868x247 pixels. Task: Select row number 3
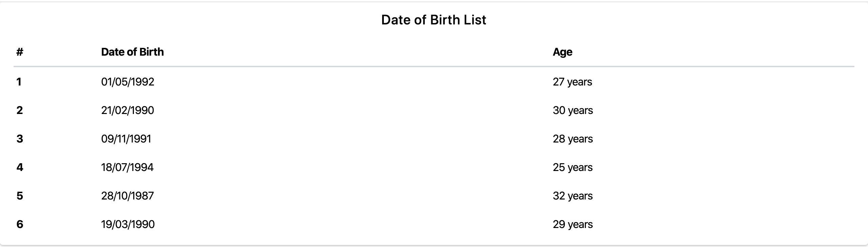(20, 139)
